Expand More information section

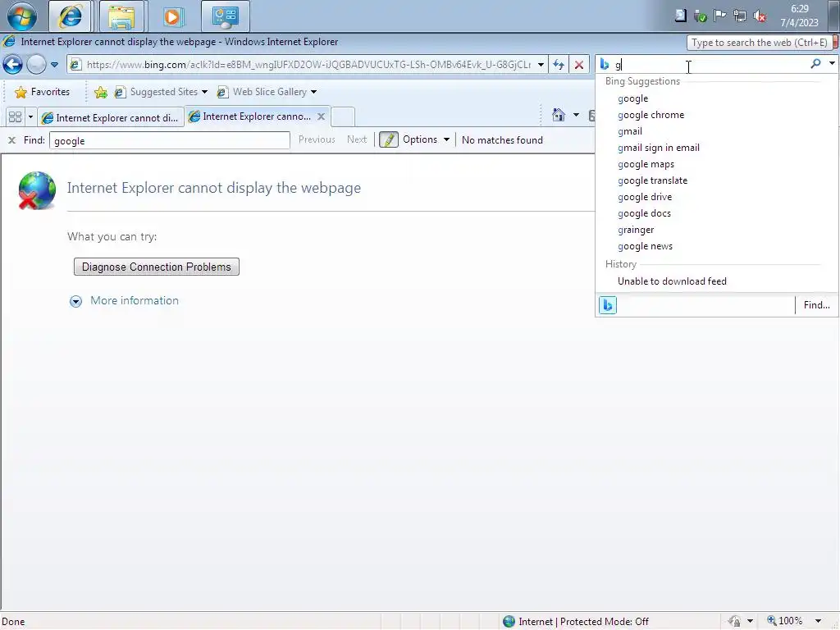tap(125, 301)
